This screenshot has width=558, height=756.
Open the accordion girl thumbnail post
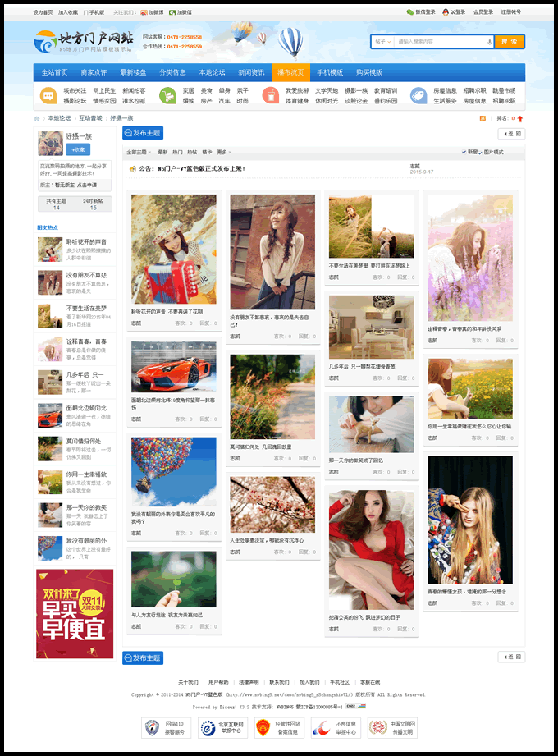(173, 249)
